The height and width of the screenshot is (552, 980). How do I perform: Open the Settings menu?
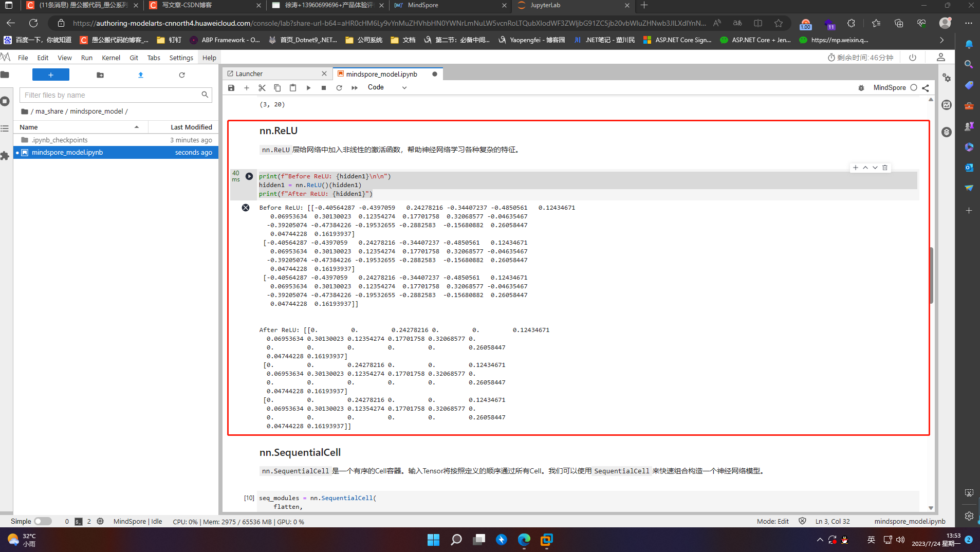(x=181, y=58)
